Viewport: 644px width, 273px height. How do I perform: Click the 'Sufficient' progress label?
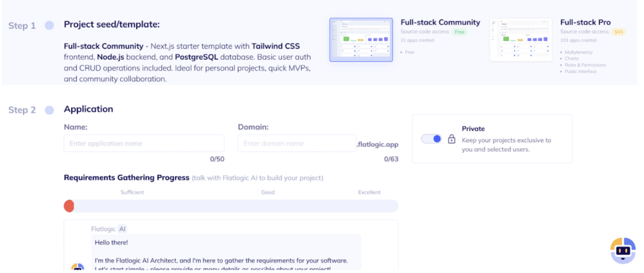point(132,192)
